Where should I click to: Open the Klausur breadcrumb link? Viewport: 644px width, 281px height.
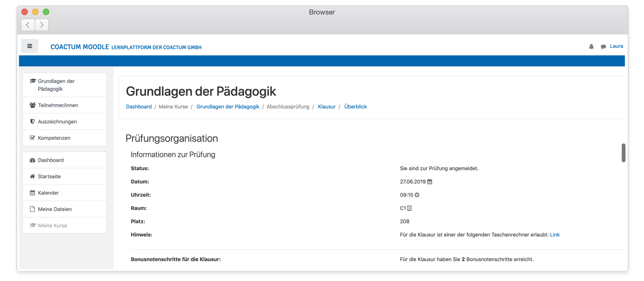(x=327, y=107)
